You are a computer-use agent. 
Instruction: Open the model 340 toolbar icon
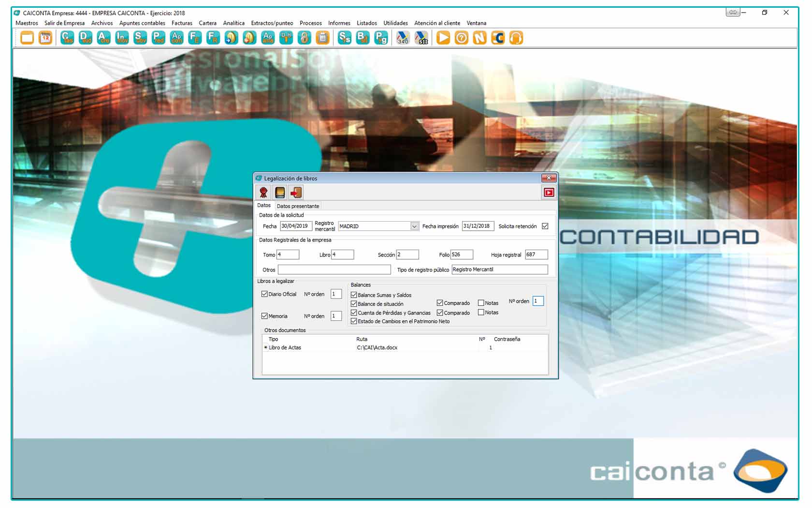[403, 38]
